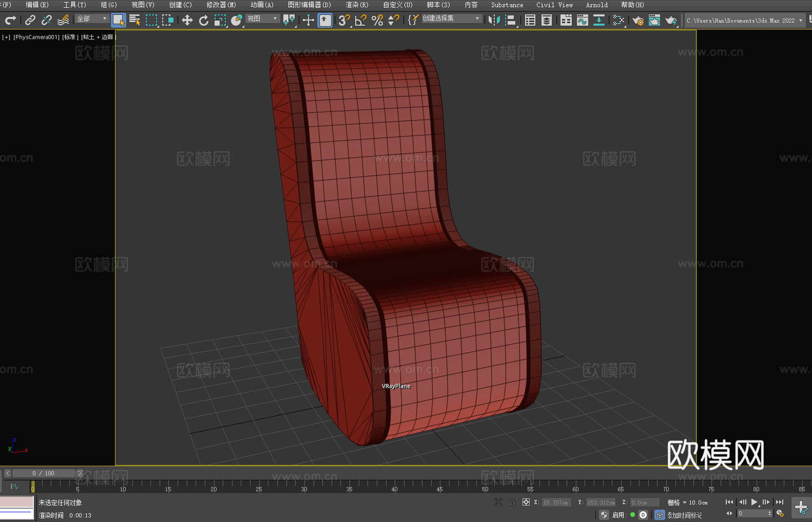Viewport: 812px width, 522px height.
Task: Click Use Pivot Point Center icon
Action: (289, 20)
